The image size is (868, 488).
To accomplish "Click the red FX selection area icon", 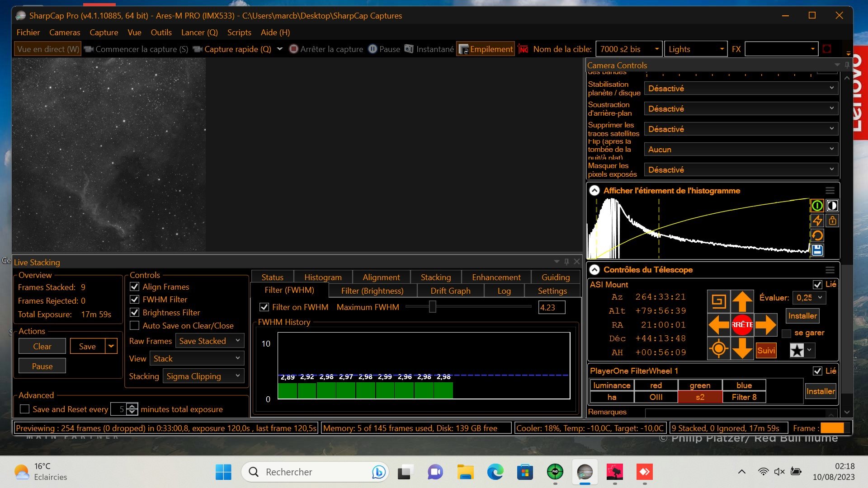I will (x=827, y=49).
